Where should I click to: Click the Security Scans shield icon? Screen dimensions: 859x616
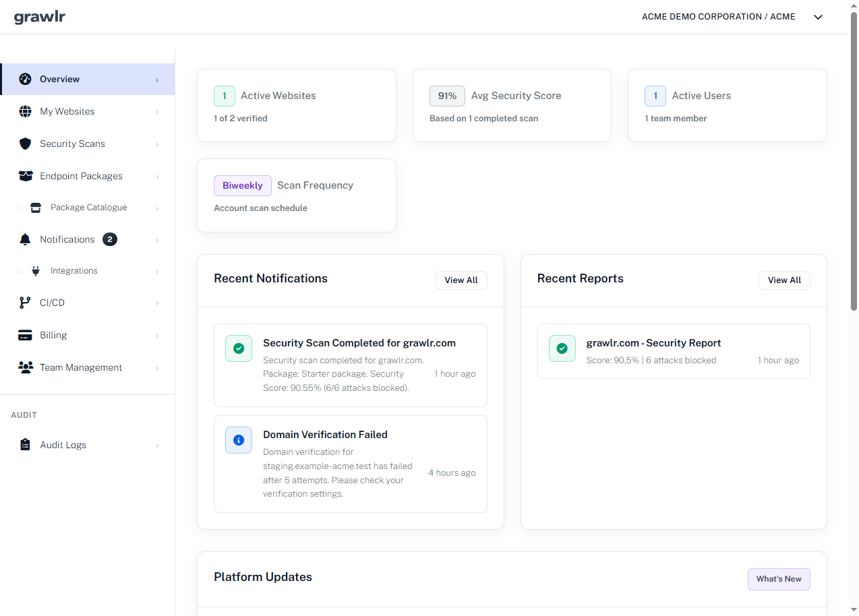[x=26, y=144]
